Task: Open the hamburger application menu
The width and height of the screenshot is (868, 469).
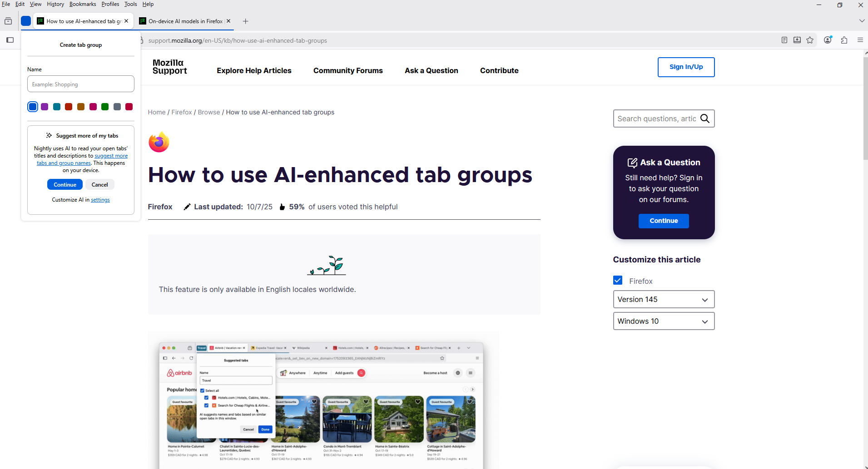Action: click(860, 40)
